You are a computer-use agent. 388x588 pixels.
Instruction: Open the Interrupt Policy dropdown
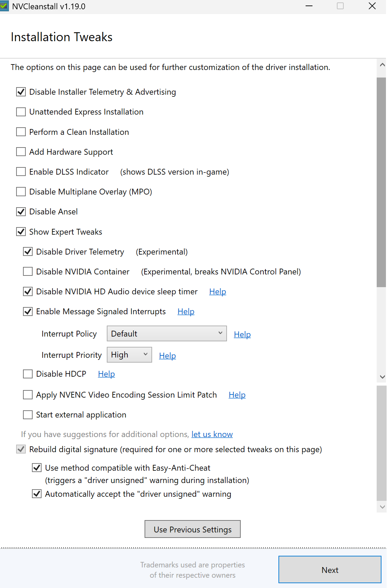(167, 333)
